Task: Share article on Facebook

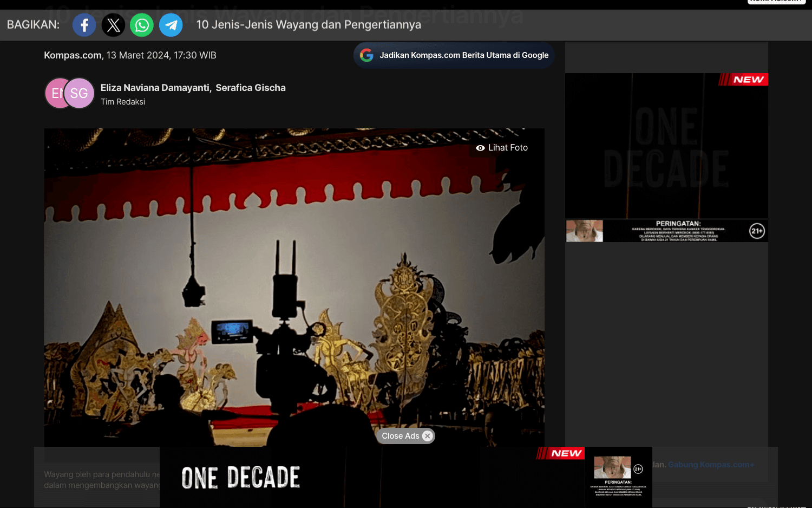Action: coord(84,25)
